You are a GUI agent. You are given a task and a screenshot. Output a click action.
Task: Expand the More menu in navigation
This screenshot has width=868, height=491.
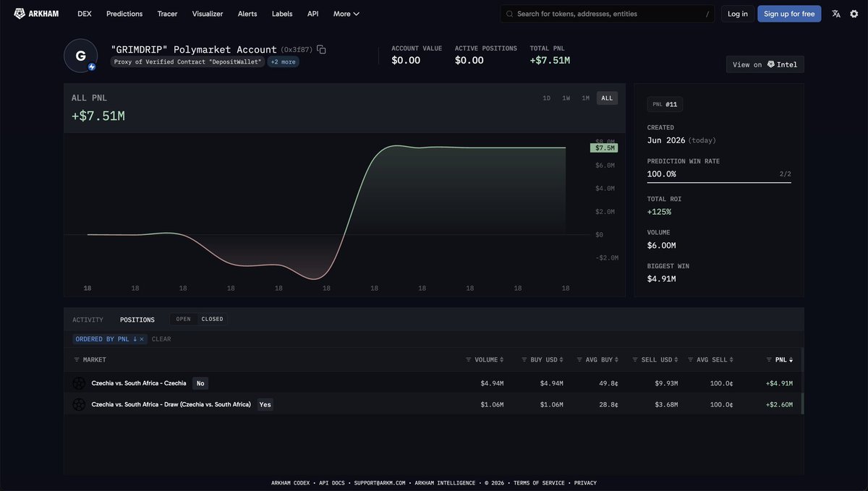346,14
